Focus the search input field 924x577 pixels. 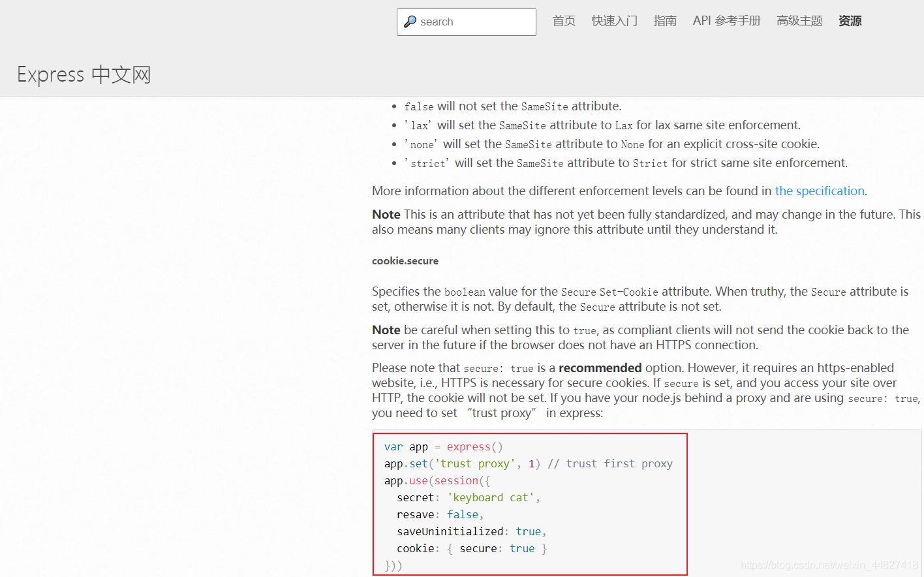click(x=467, y=22)
